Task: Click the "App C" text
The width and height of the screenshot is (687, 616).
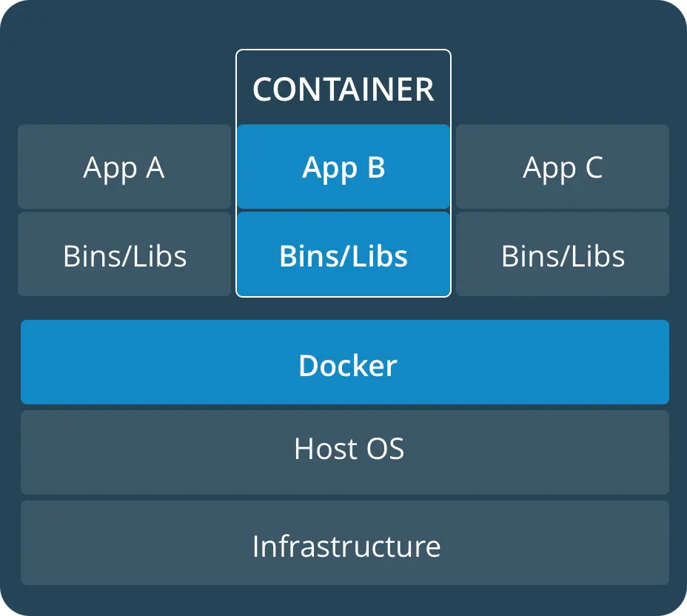Action: (563, 168)
